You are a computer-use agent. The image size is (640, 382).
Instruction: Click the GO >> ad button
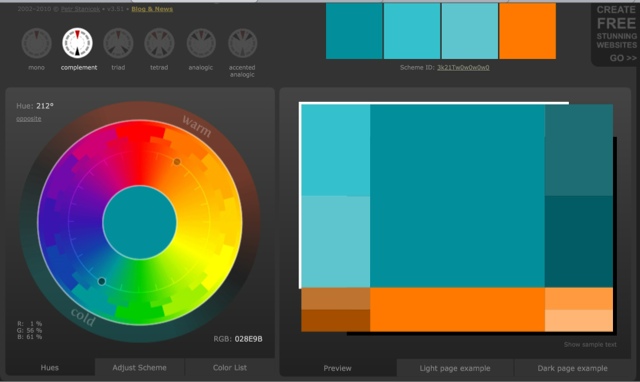[x=623, y=58]
